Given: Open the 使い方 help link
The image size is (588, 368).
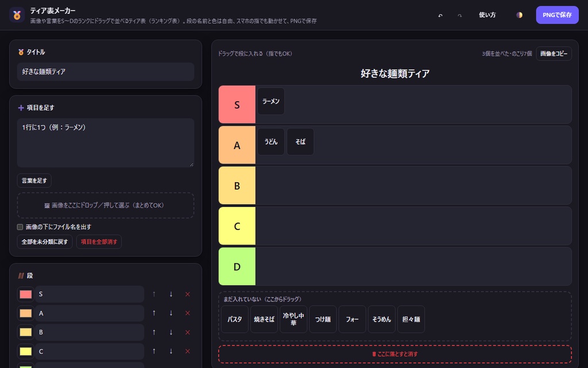Looking at the screenshot, I should pyautogui.click(x=487, y=15).
